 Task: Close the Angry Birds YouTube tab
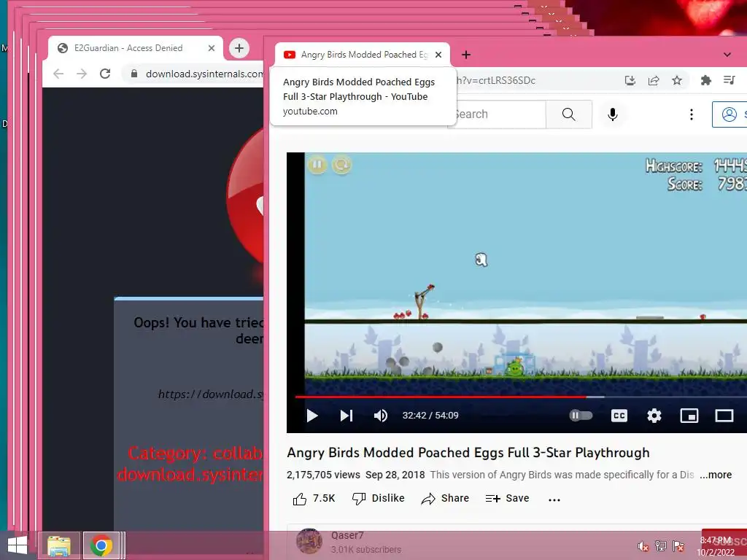click(438, 55)
